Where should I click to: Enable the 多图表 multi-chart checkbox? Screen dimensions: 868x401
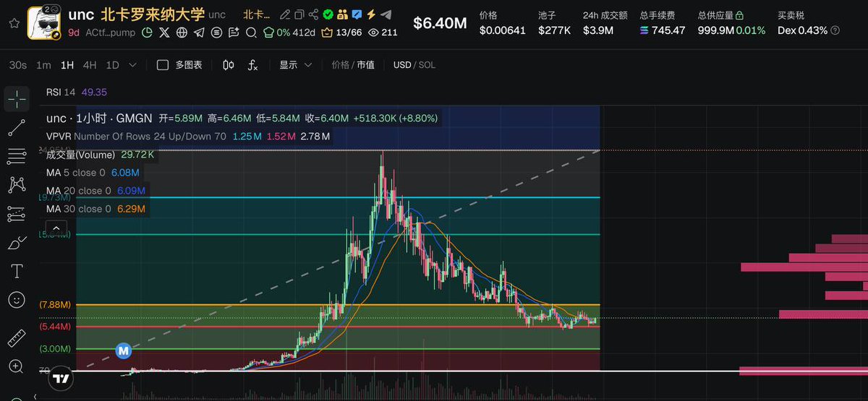(x=163, y=65)
